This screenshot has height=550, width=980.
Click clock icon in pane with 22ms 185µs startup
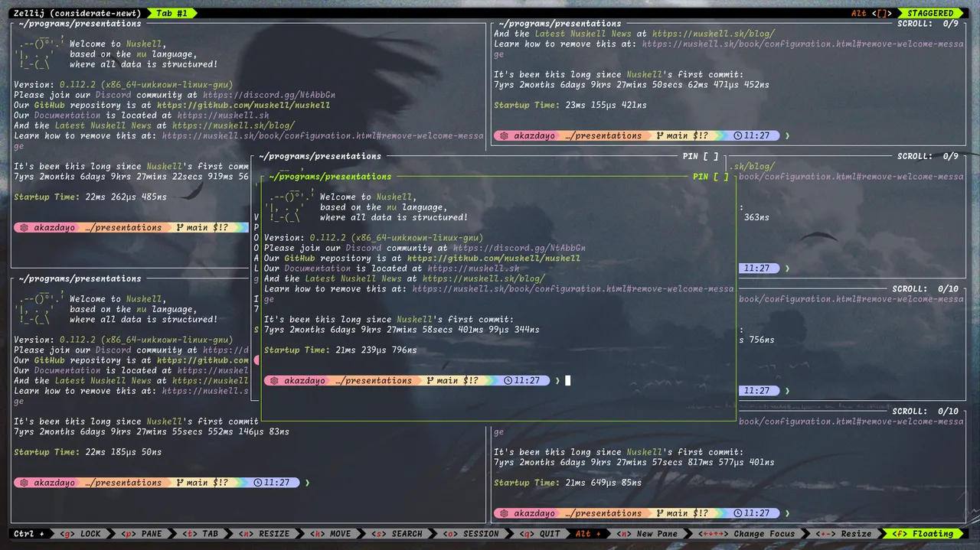point(258,483)
